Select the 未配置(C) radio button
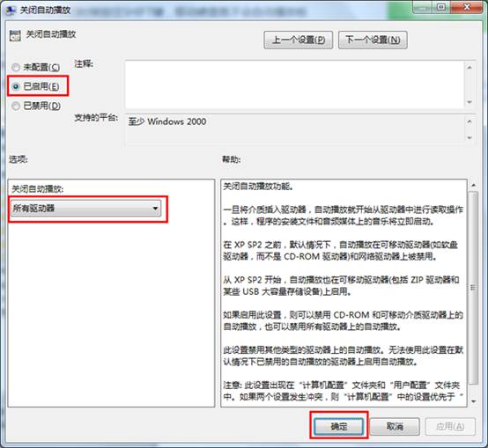The image size is (488, 448). (x=16, y=67)
